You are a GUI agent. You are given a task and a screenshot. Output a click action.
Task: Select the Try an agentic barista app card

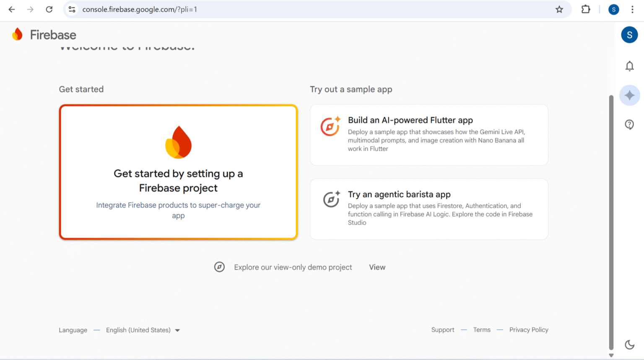[x=428, y=209]
